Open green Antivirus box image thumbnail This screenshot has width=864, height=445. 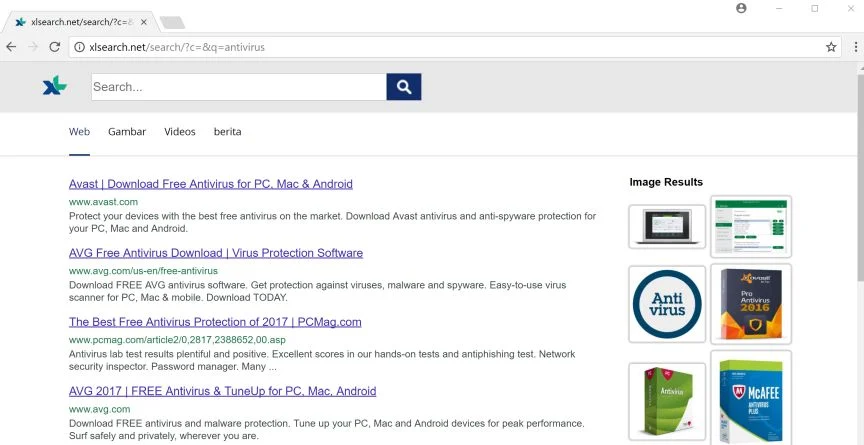point(667,401)
